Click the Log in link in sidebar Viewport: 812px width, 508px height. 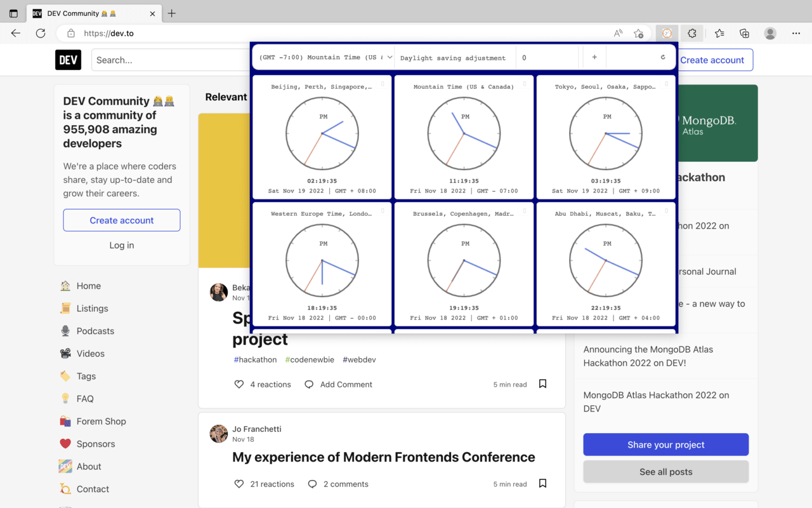click(x=122, y=245)
